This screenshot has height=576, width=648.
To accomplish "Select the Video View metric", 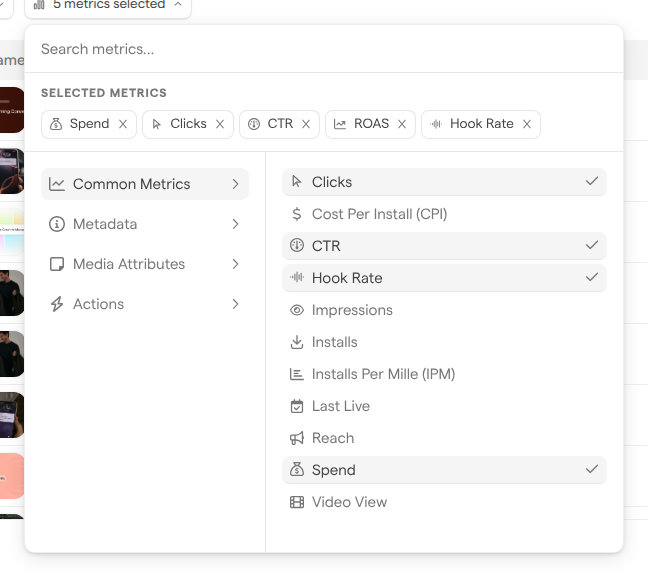I will pyautogui.click(x=444, y=502).
